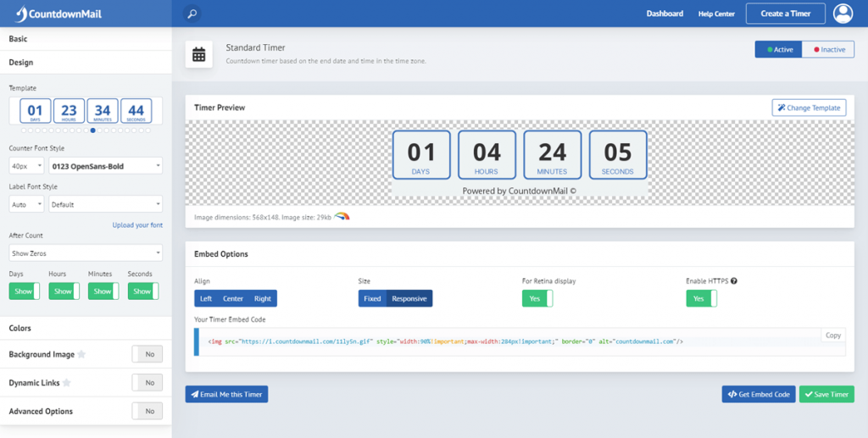Click the Get Embed Code button

(759, 394)
